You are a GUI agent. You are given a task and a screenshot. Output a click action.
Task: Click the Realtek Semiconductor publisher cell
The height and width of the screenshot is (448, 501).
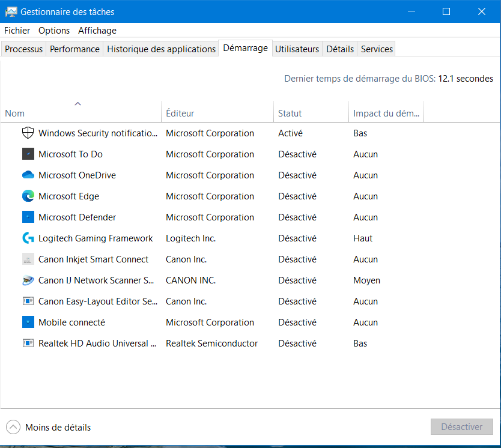point(211,344)
